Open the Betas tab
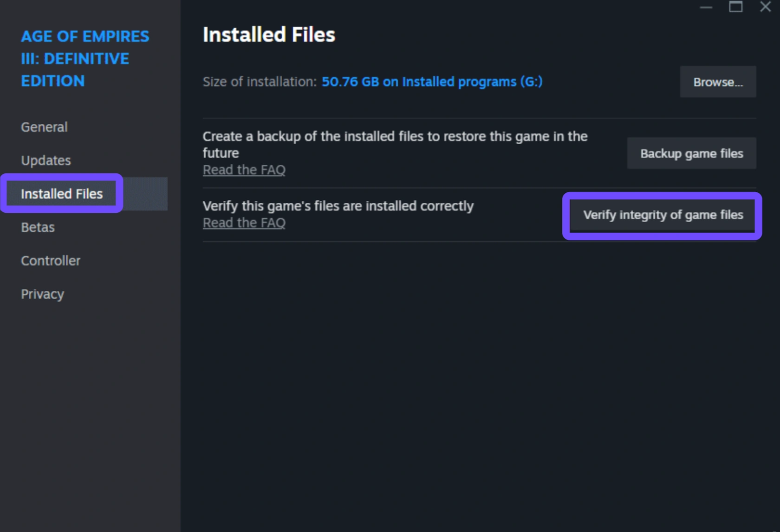Screen dimensions: 780x532 pos(38,228)
